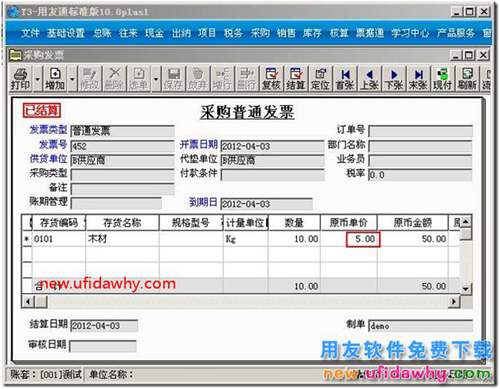Click the 供货单位 field

pos(122,160)
